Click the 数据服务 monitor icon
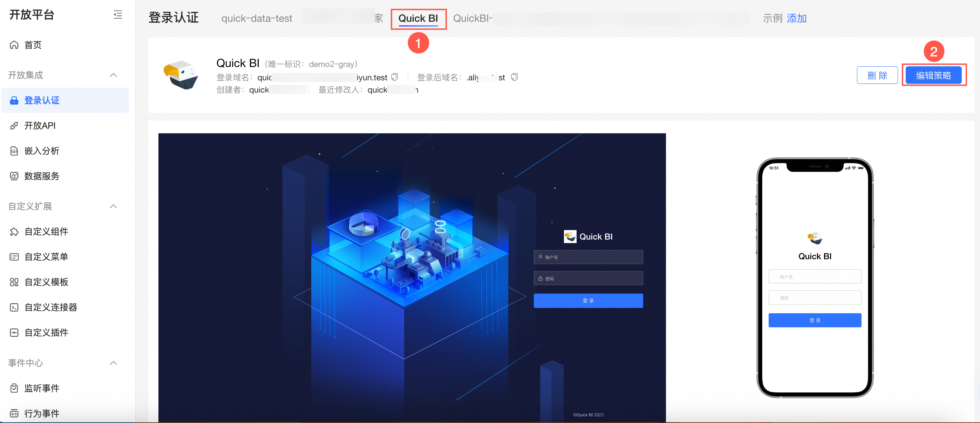This screenshot has height=423, width=980. tap(14, 176)
